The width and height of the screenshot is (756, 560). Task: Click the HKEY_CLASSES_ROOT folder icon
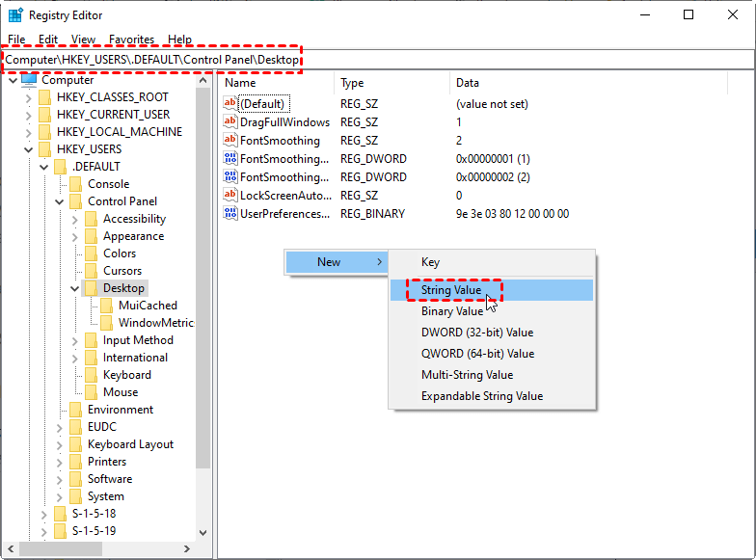click(44, 97)
